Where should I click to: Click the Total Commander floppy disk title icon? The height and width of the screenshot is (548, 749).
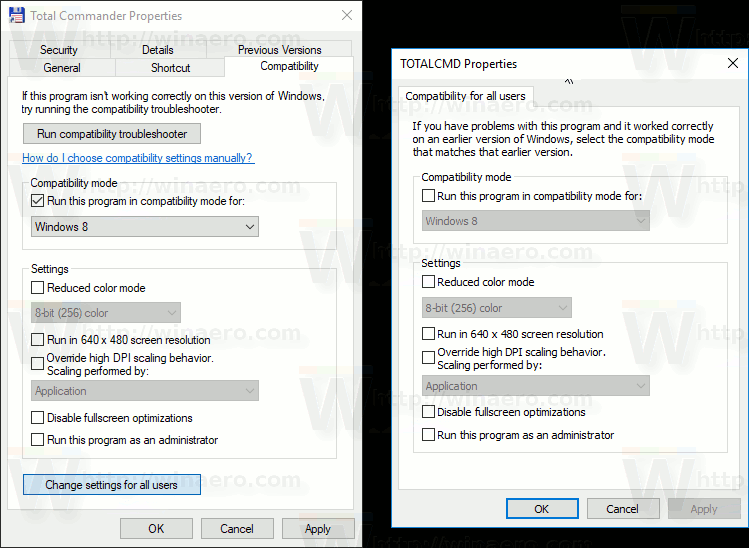[x=17, y=15]
